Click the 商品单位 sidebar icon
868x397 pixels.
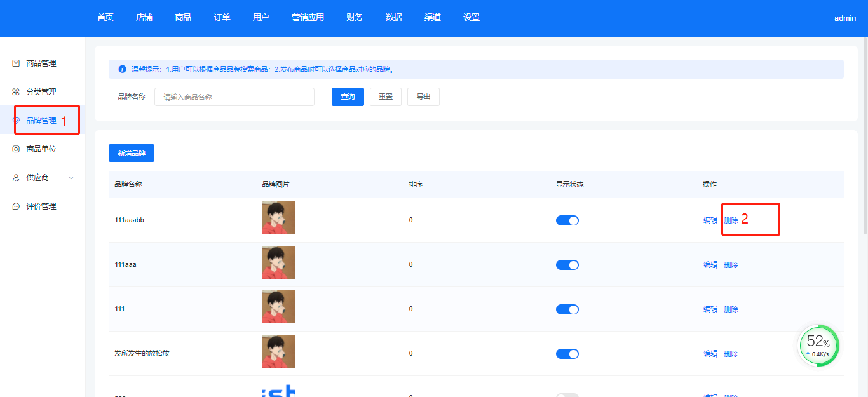[16, 149]
